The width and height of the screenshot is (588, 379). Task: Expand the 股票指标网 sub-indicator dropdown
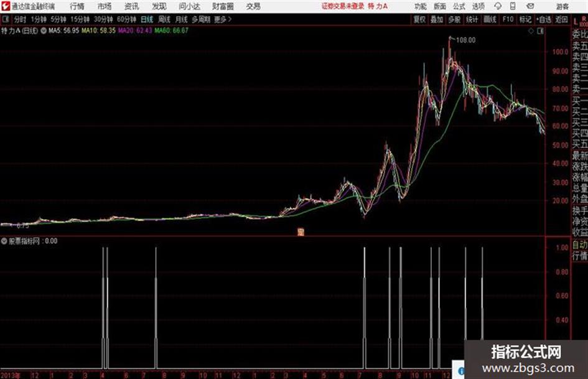point(4,241)
